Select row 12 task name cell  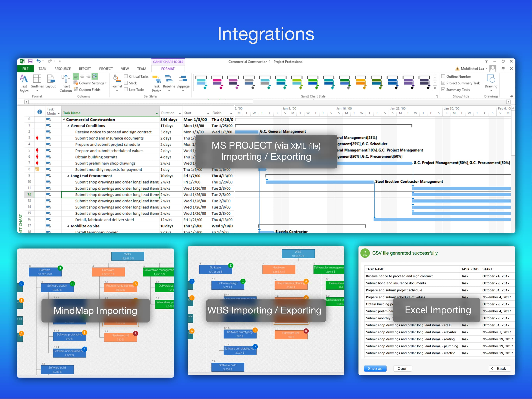[110, 195]
